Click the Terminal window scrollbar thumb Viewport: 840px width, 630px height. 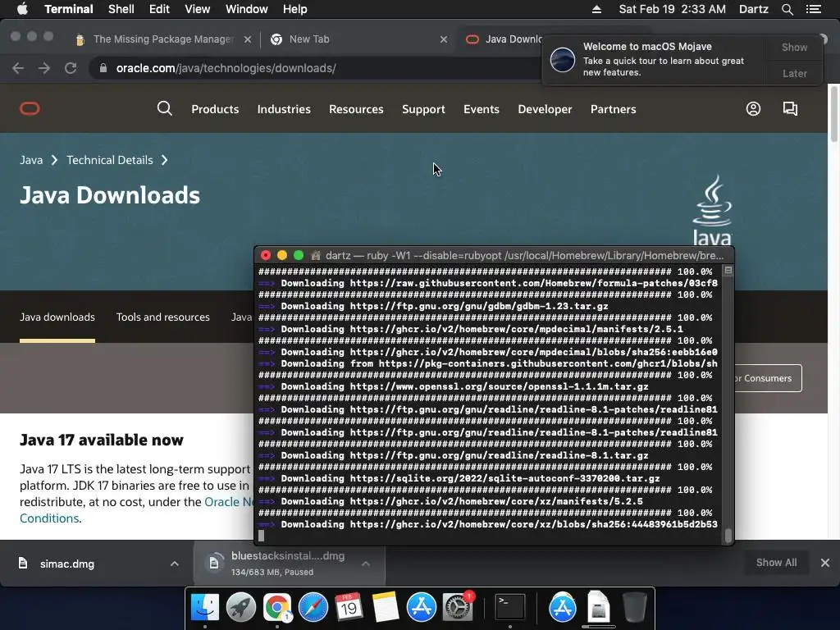coord(728,535)
